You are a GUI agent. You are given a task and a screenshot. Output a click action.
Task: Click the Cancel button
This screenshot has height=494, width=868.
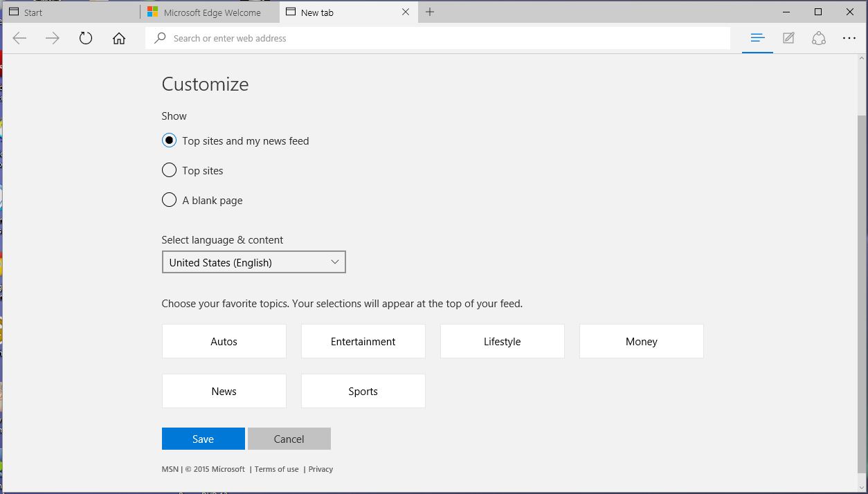click(x=289, y=439)
